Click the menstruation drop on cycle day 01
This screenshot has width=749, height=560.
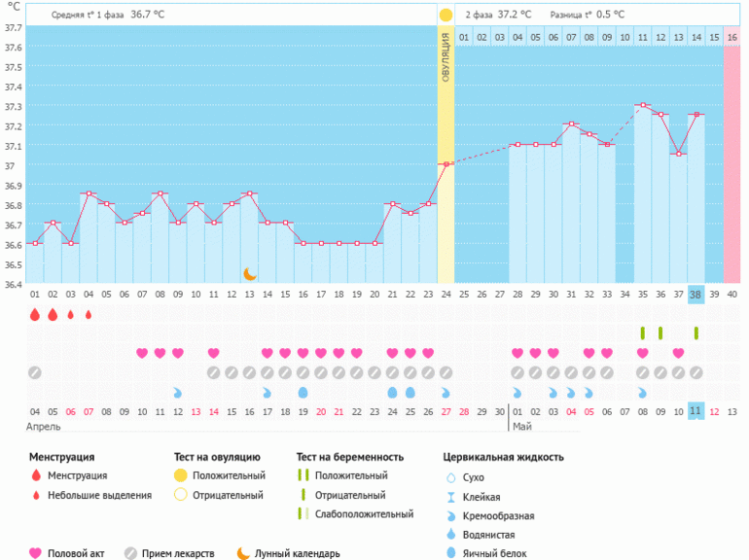(35, 314)
